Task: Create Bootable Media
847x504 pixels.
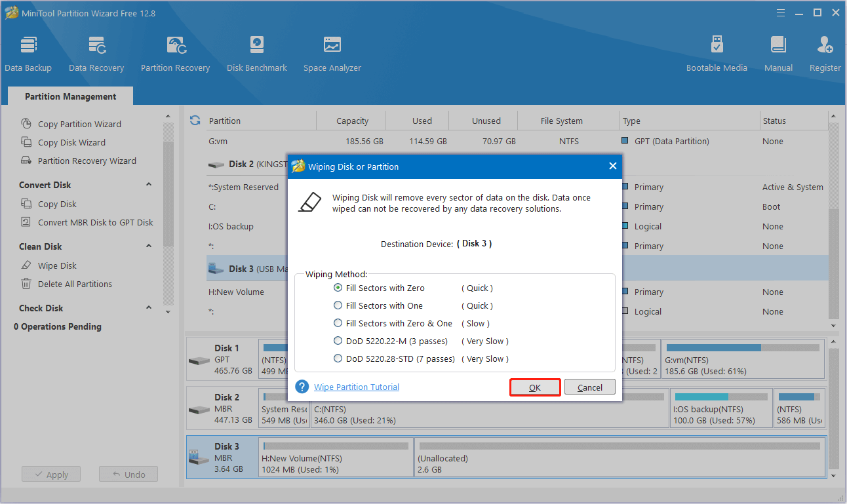Action: (x=717, y=54)
